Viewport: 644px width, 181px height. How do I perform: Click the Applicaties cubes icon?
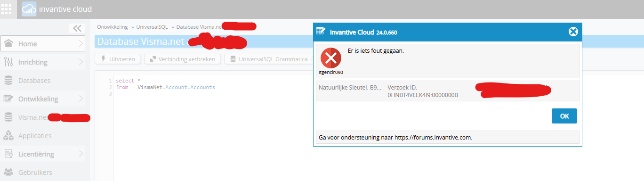(8, 135)
